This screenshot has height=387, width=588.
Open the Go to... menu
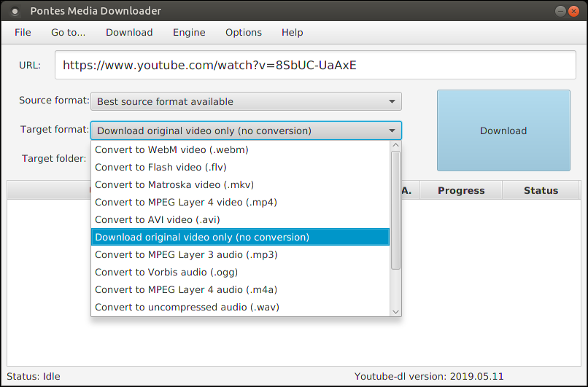coord(68,32)
